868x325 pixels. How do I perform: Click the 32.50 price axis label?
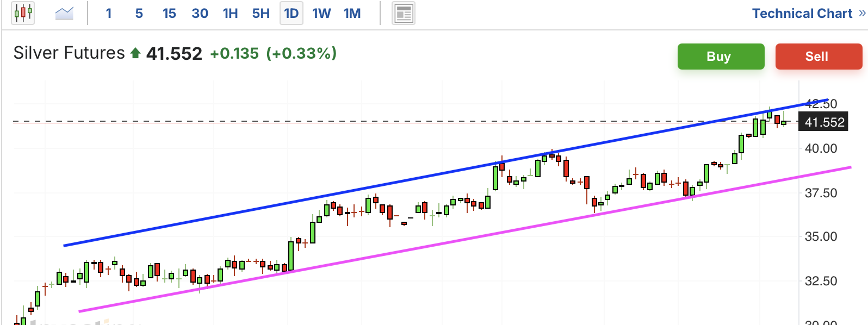click(821, 281)
